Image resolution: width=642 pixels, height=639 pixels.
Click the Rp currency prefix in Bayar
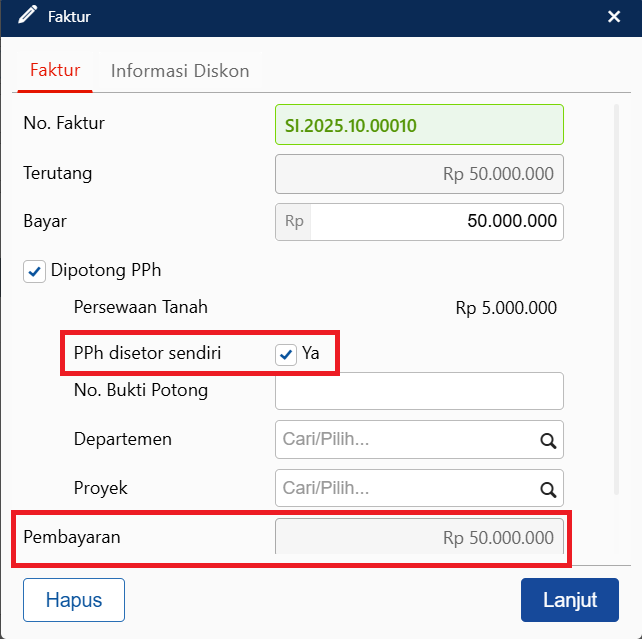pos(294,222)
